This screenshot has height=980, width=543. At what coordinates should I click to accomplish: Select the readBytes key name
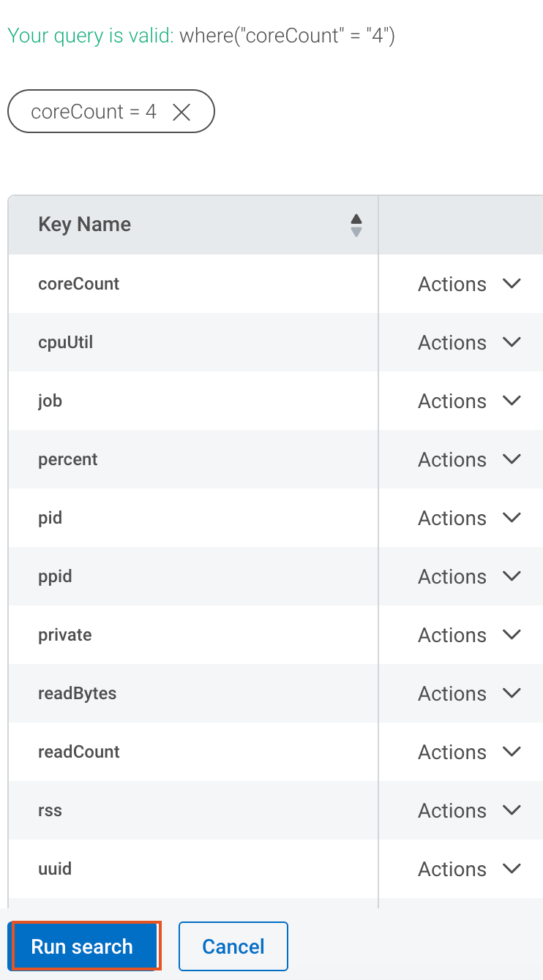pos(78,693)
